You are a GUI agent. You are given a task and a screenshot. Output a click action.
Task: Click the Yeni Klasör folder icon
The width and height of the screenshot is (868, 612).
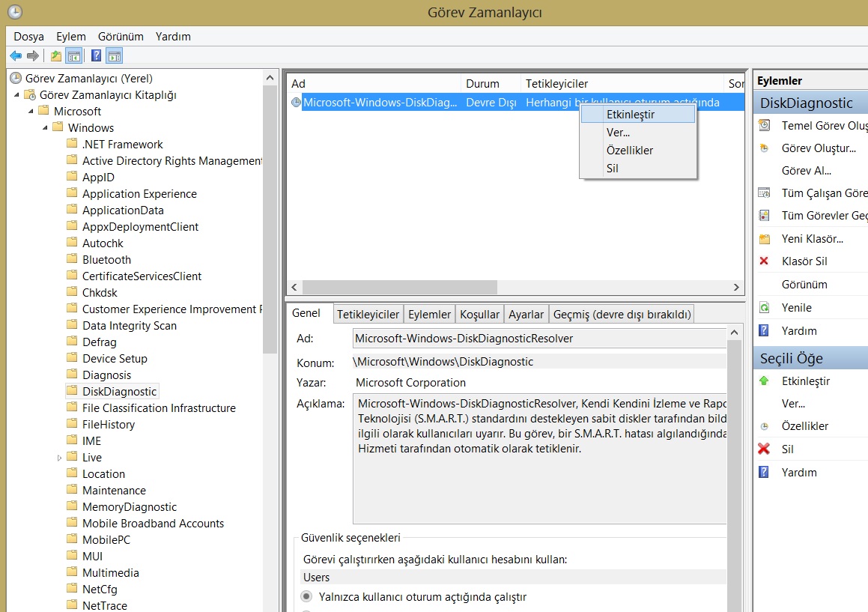(x=764, y=239)
